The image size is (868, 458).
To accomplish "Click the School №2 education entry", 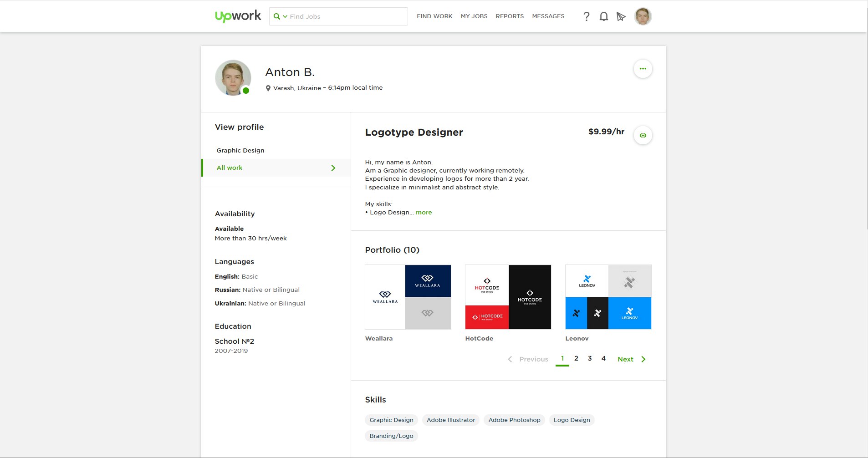I will click(235, 341).
